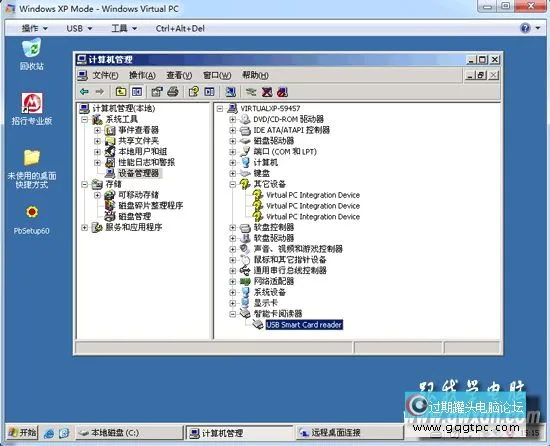Viewport: 550px width, 446px height.
Task: Select 系统设备 category label
Action: (x=269, y=292)
